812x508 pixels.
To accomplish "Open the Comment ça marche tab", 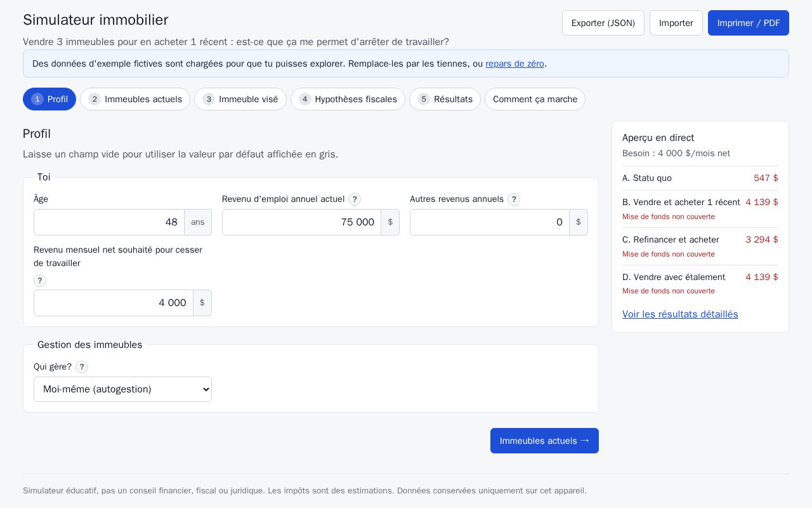I will click(x=535, y=99).
